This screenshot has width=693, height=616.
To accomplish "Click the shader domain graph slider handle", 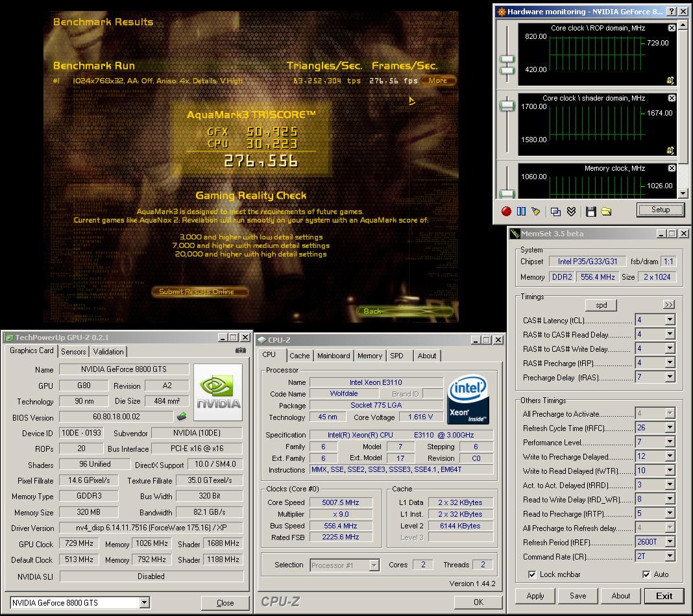I will pos(507,105).
